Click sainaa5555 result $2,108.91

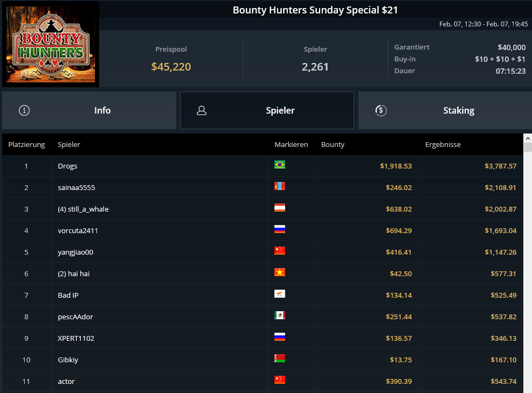[x=500, y=188]
